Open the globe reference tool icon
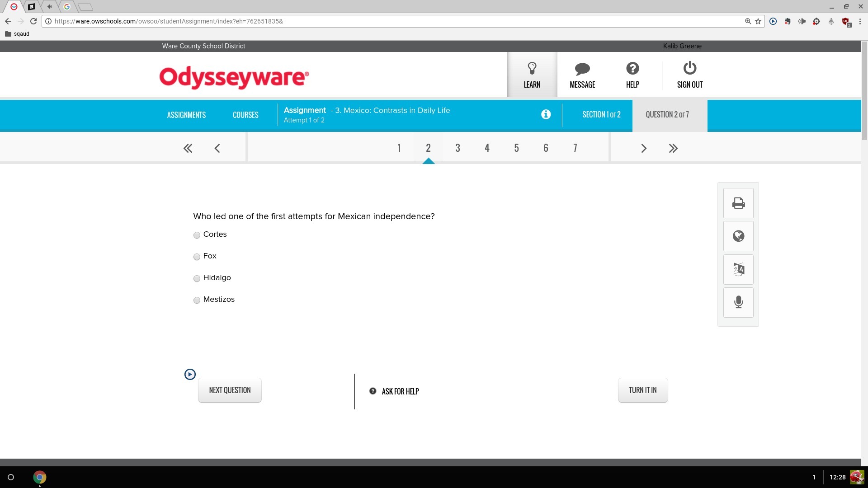This screenshot has width=868, height=488. (x=738, y=236)
